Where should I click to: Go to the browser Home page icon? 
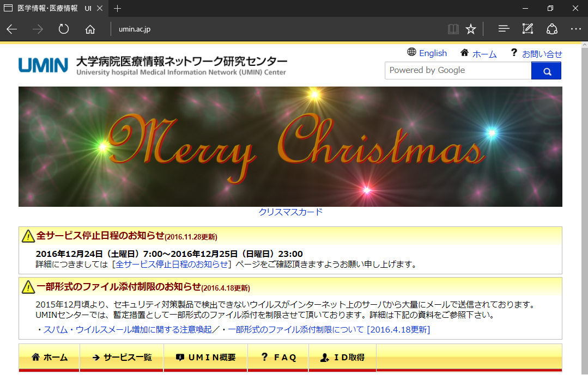90,29
